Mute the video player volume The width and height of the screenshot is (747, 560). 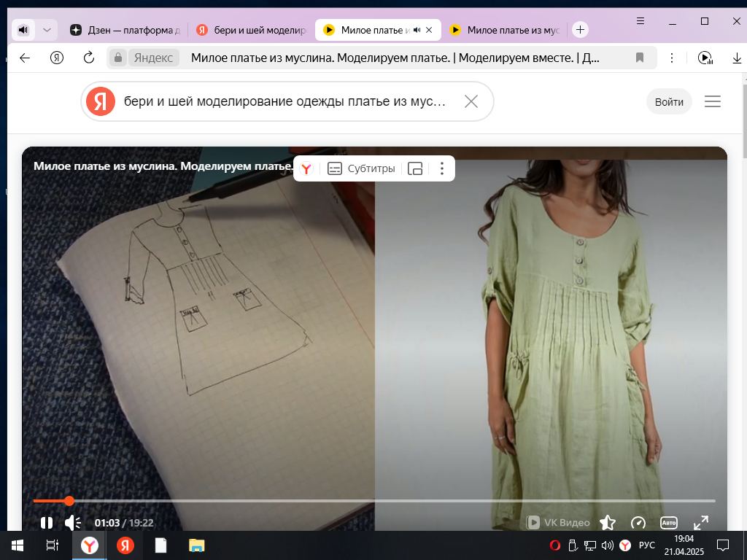tap(72, 523)
